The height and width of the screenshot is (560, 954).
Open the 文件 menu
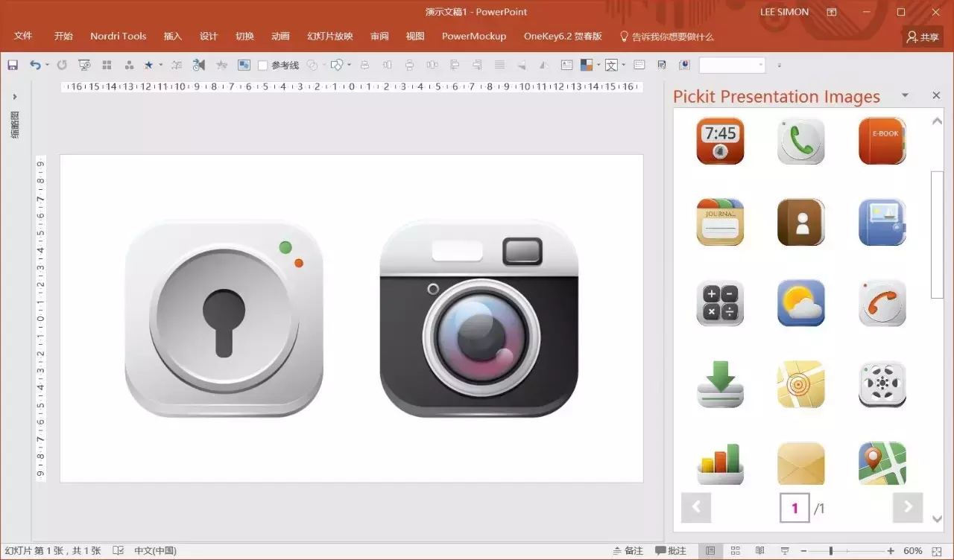[23, 36]
